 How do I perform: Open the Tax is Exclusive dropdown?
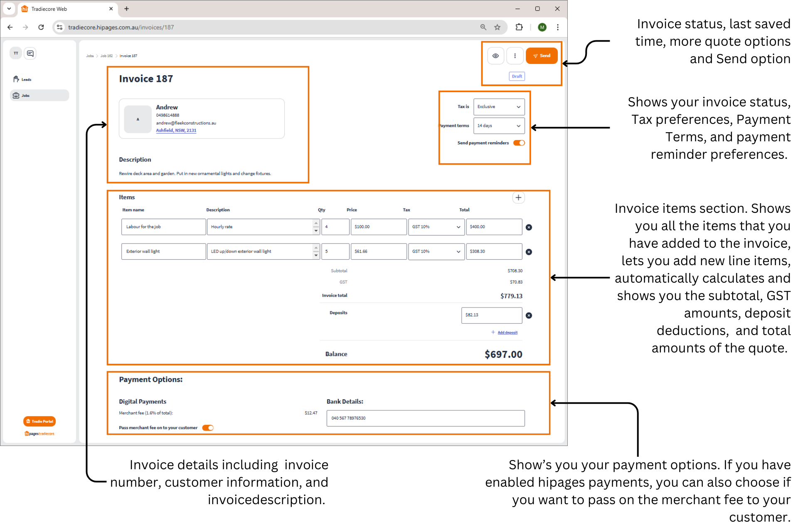click(x=499, y=107)
